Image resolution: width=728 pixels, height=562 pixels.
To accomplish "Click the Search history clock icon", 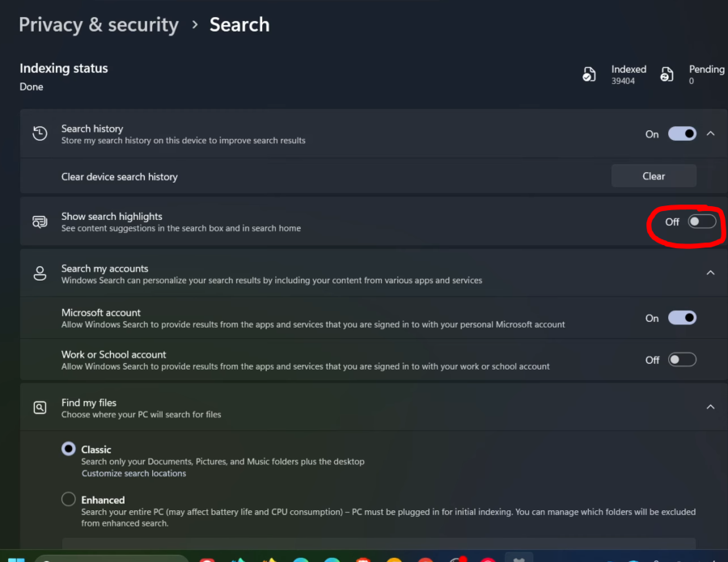I will pos(40,133).
